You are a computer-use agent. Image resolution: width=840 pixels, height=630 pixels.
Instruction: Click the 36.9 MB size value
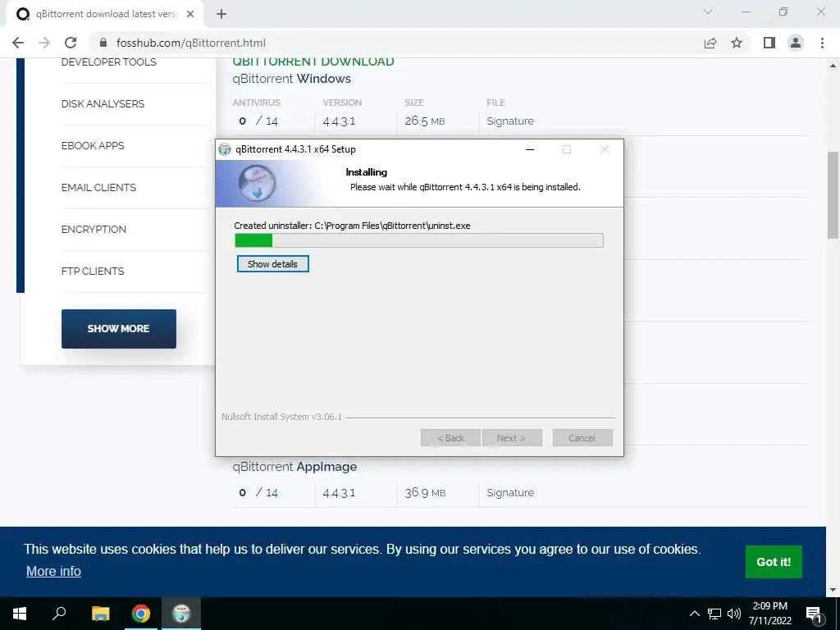[x=426, y=493]
